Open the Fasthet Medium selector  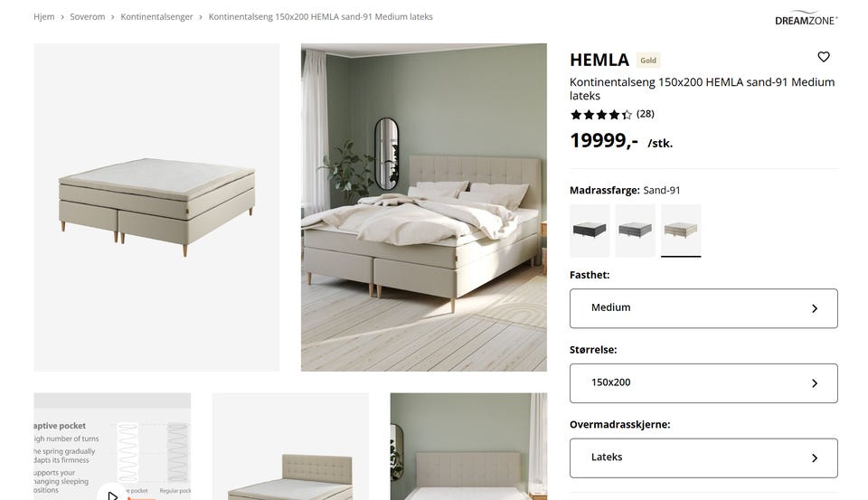(703, 307)
